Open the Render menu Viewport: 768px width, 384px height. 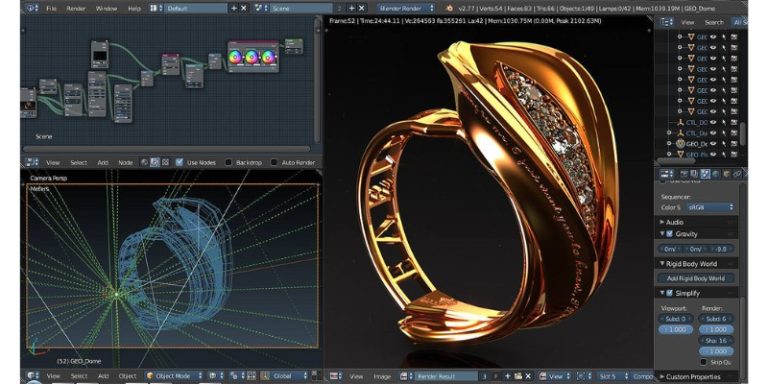(76, 8)
